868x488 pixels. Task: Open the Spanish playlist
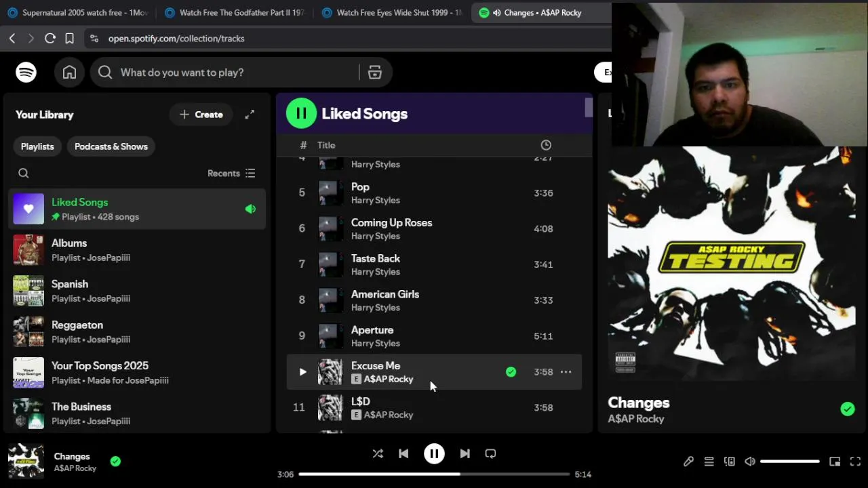coord(137,291)
